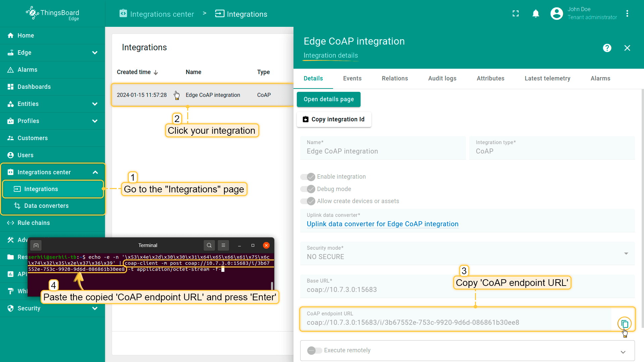The height and width of the screenshot is (362, 644).
Task: Open the Users page
Action: [52, 155]
